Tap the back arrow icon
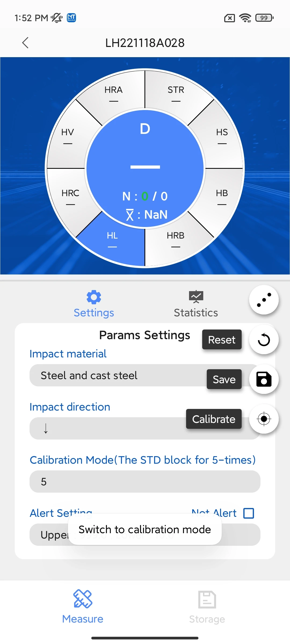The image size is (290, 644). [25, 43]
